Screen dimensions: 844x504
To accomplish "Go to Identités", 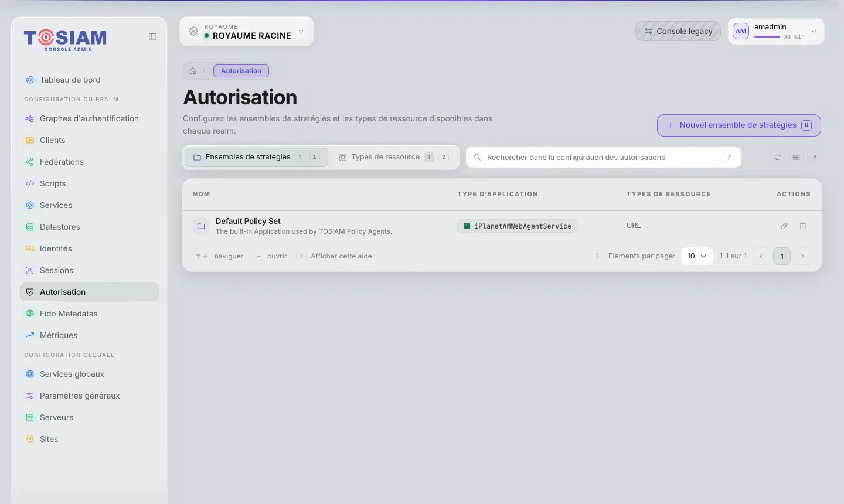I will [89, 248].
